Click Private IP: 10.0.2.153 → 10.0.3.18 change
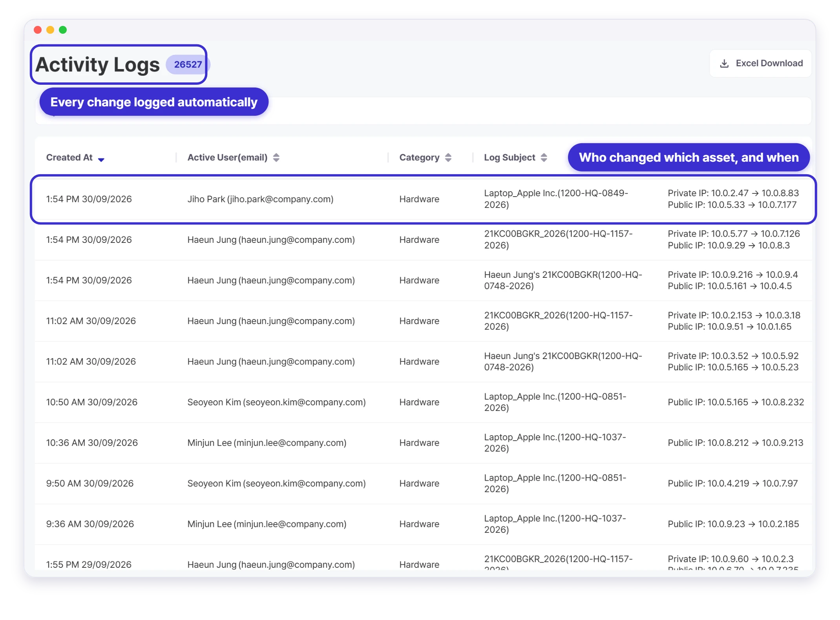The width and height of the screenshot is (840, 620). pyautogui.click(x=734, y=315)
